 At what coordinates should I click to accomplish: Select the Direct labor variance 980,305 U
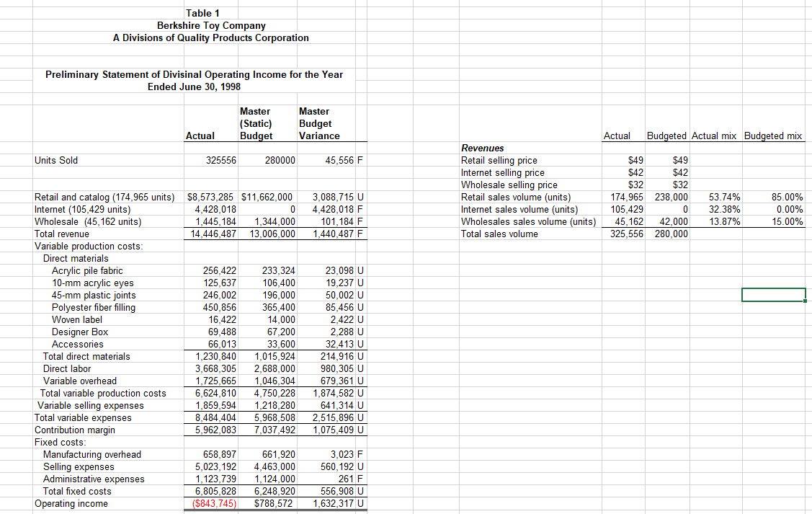[336, 368]
